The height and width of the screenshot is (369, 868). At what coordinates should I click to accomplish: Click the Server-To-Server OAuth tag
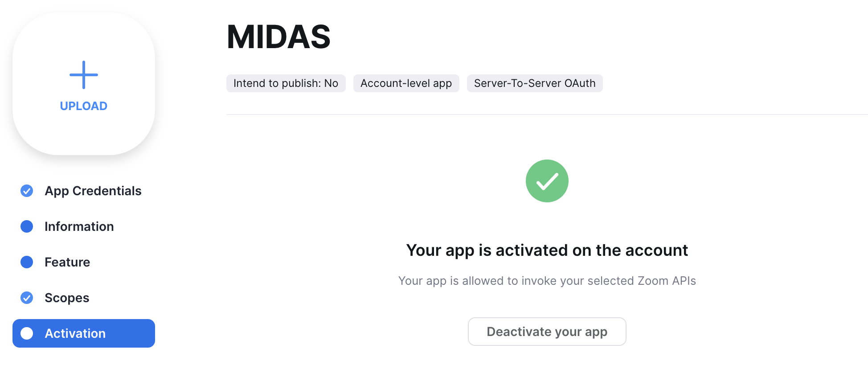[535, 83]
